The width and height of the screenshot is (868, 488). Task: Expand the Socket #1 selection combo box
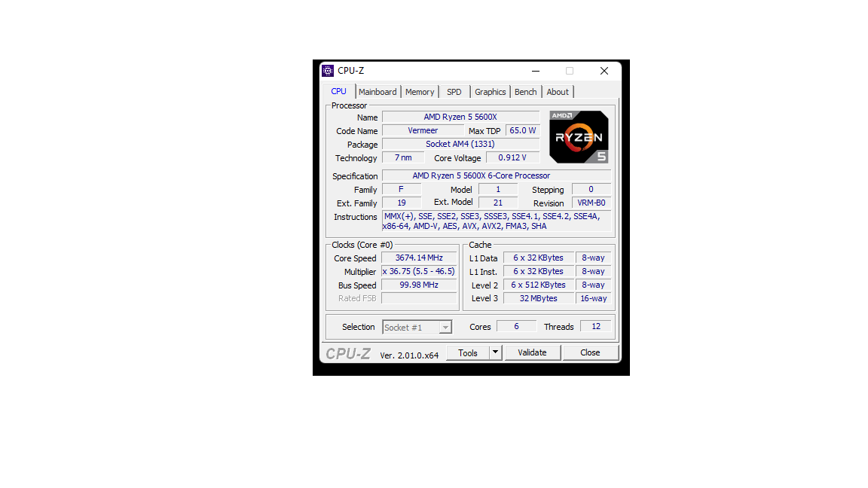tap(417, 328)
